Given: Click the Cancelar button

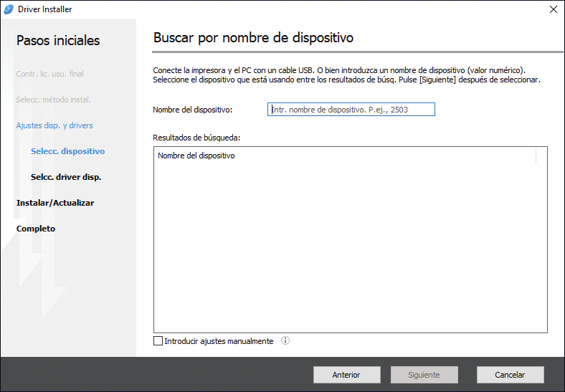Looking at the screenshot, I should (x=510, y=375).
